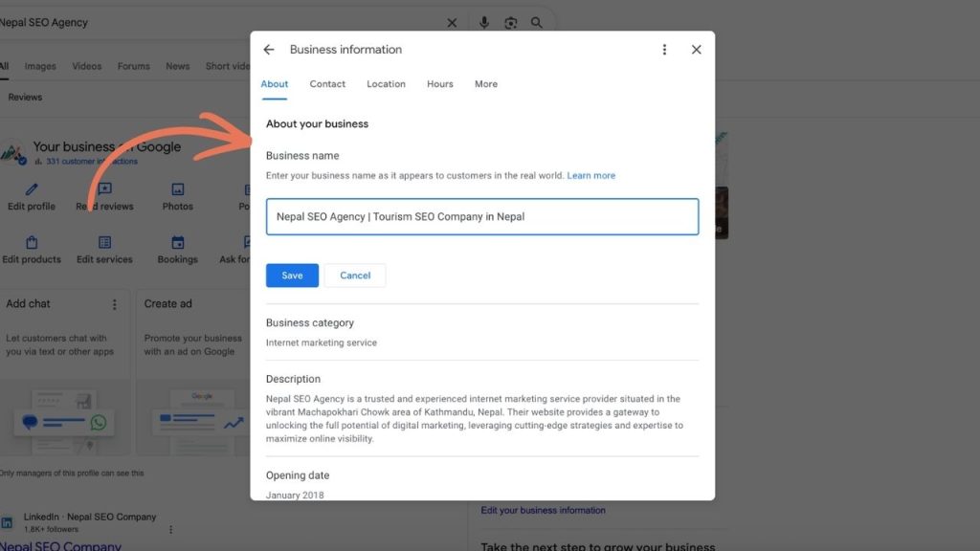Open the Read reviews icon
Image resolution: width=980 pixels, height=551 pixels.
[105, 189]
